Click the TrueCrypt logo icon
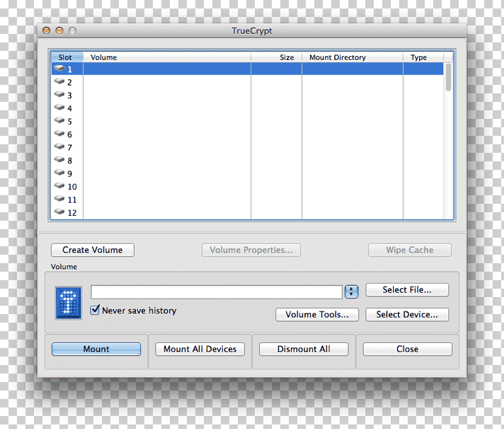This screenshot has height=429, width=504. (x=69, y=303)
